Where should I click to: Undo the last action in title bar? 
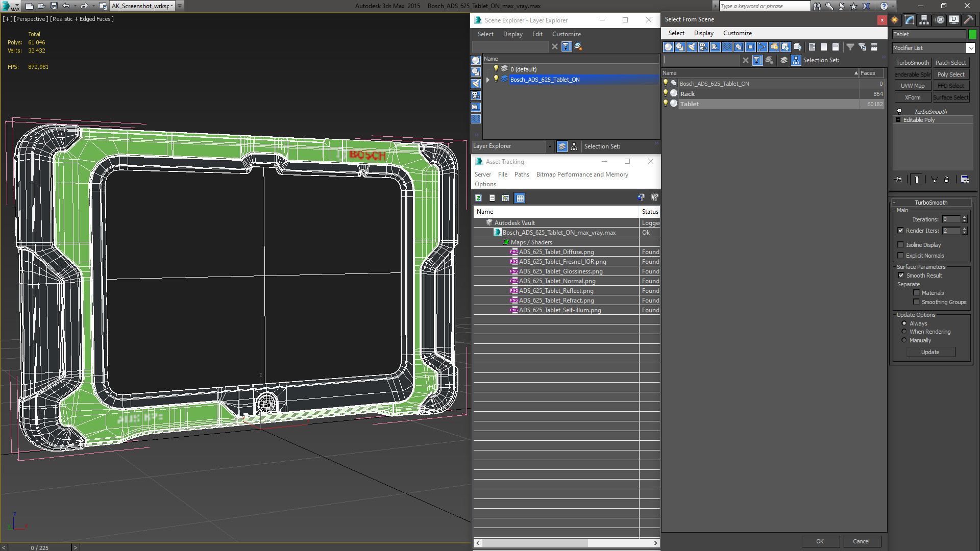(x=66, y=6)
